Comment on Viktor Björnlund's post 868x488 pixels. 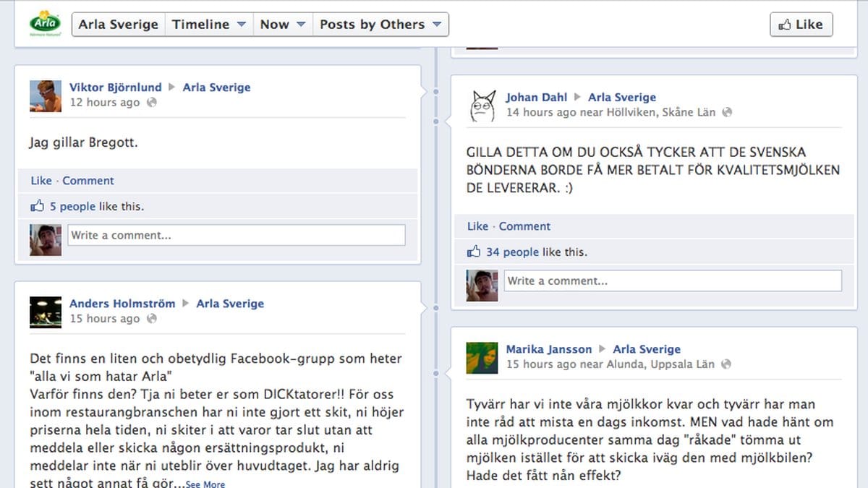click(x=88, y=181)
